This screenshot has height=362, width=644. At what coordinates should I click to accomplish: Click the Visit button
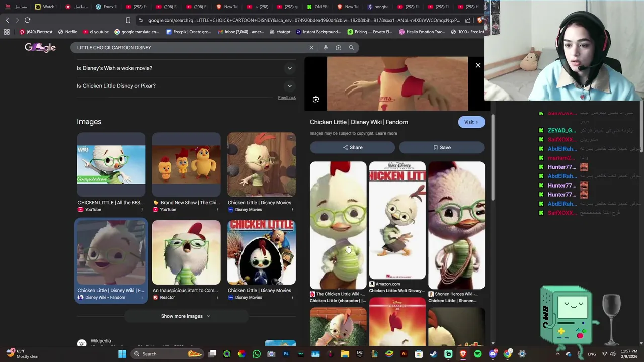tap(471, 122)
